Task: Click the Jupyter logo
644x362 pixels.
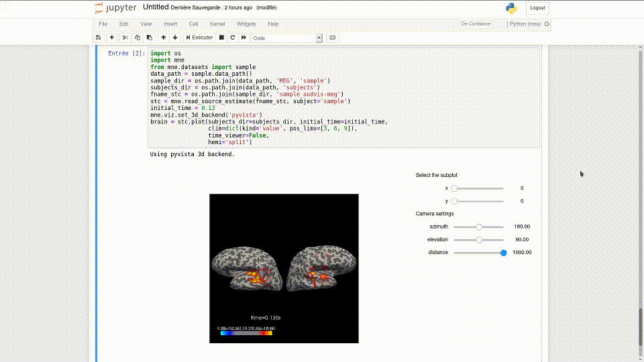Action: 115,8
